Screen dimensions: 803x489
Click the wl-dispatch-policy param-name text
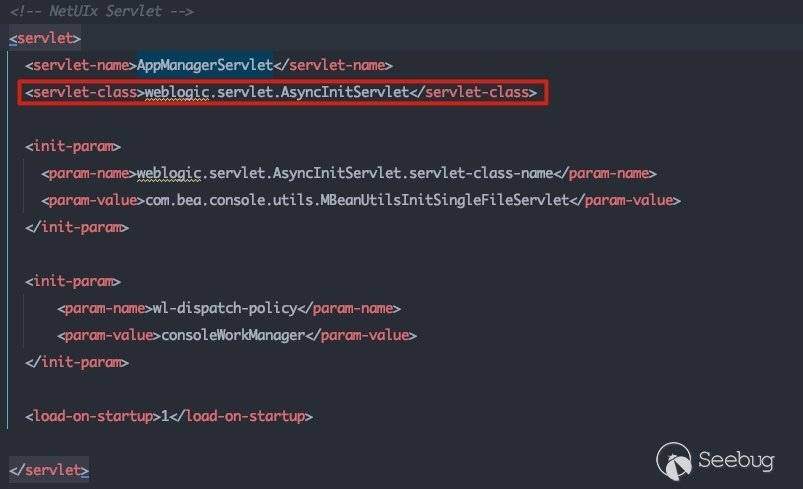[x=225, y=308]
